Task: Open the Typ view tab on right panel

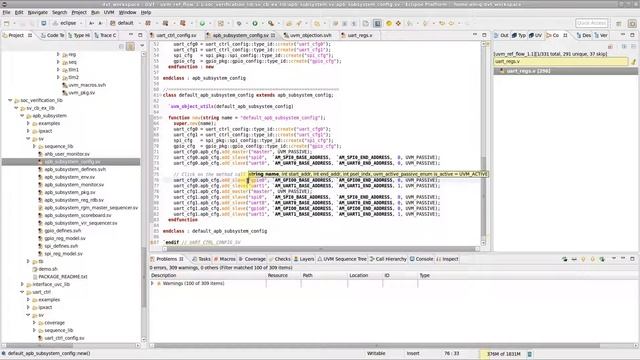Action: pyautogui.click(x=519, y=36)
